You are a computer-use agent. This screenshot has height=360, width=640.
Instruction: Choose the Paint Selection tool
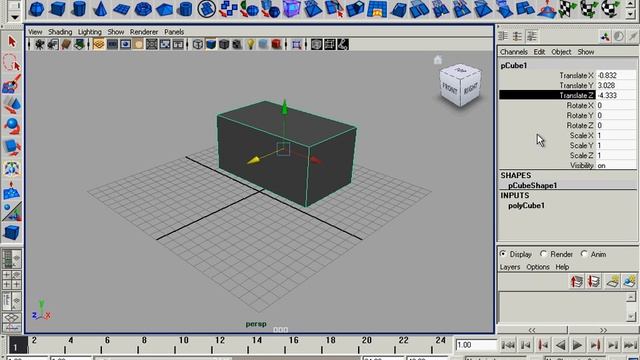(x=11, y=84)
